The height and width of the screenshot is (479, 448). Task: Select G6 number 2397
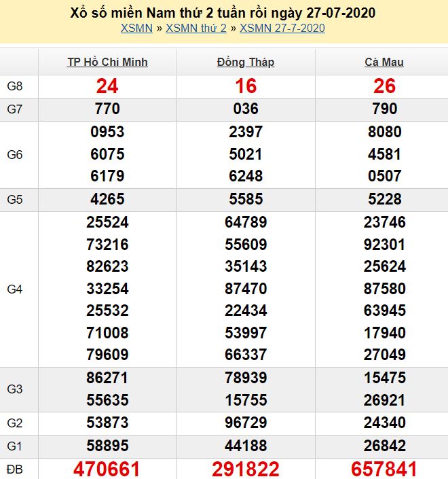tap(246, 132)
